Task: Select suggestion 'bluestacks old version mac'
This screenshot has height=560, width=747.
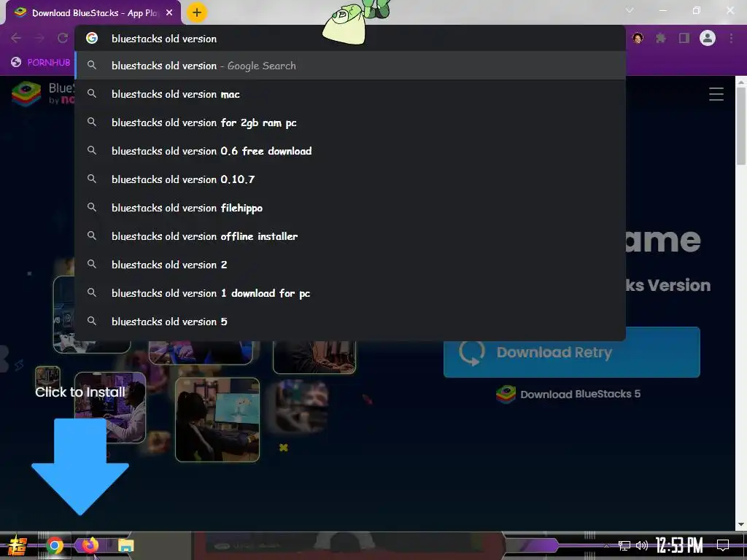Action: pos(350,94)
